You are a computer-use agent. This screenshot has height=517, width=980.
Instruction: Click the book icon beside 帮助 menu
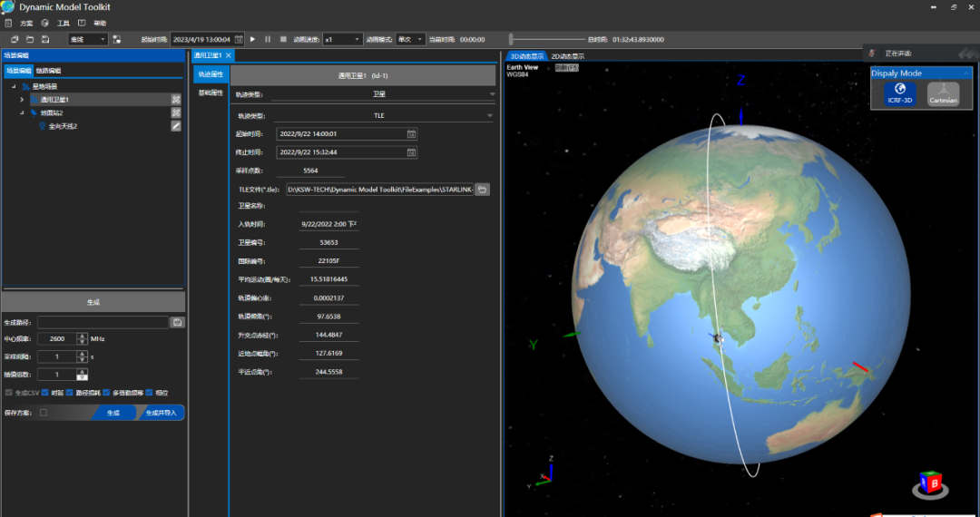(82, 23)
